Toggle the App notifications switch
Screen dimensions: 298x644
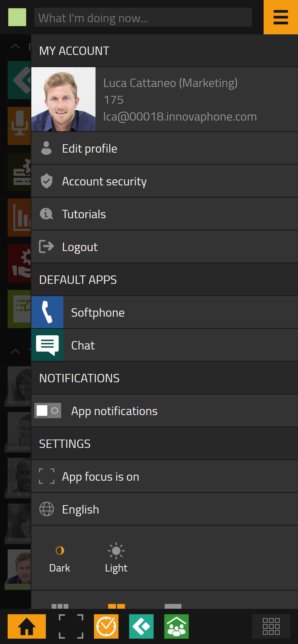tap(48, 411)
